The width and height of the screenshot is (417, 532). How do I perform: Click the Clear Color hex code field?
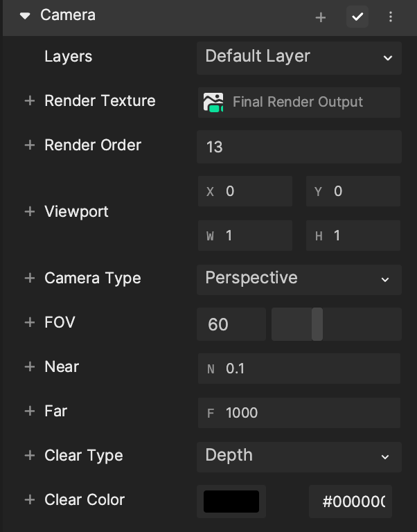pyautogui.click(x=351, y=502)
